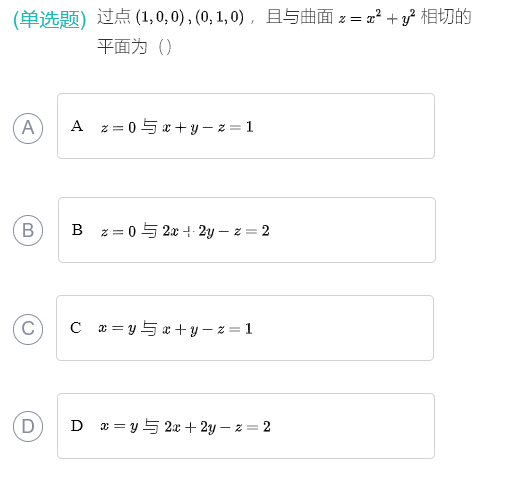This screenshot has height=478, width=530.
Task: Click the letter D inside the fourth answer box
Action: [77, 426]
